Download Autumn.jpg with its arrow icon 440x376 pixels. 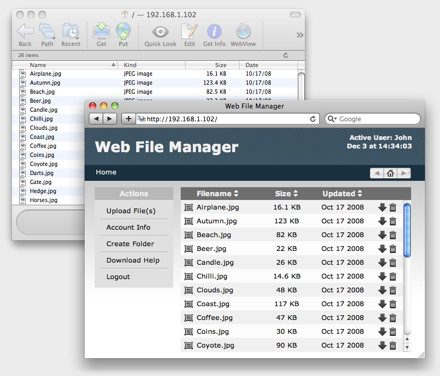pyautogui.click(x=382, y=221)
